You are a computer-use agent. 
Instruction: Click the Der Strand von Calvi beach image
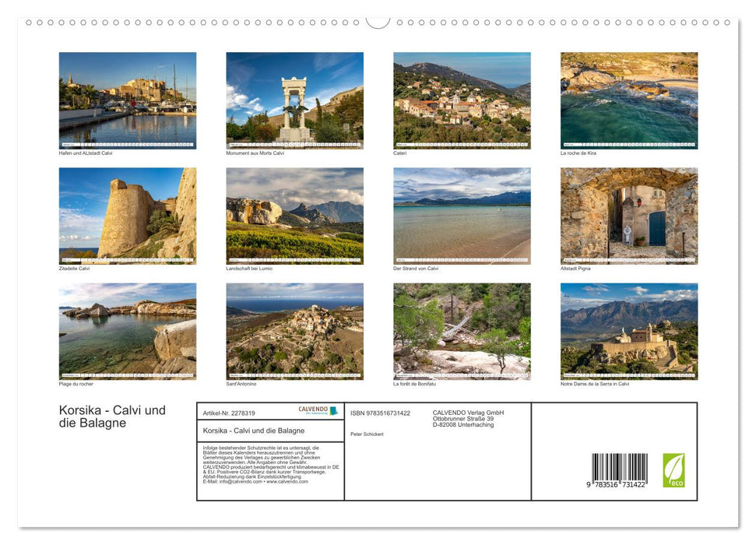462,216
